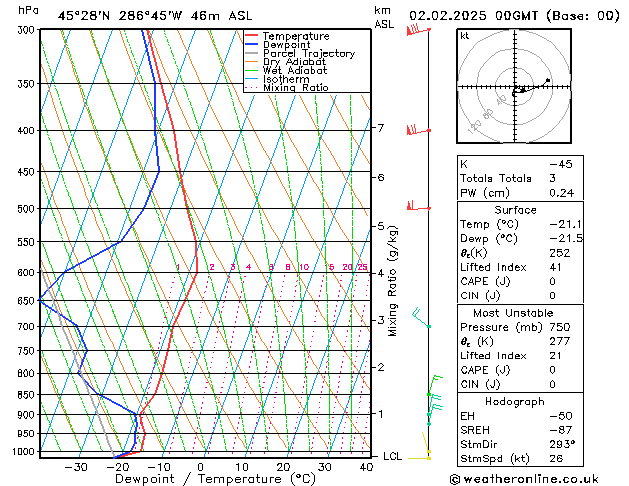Click the "600" pressure level label
629x486 pixels.
(28, 273)
